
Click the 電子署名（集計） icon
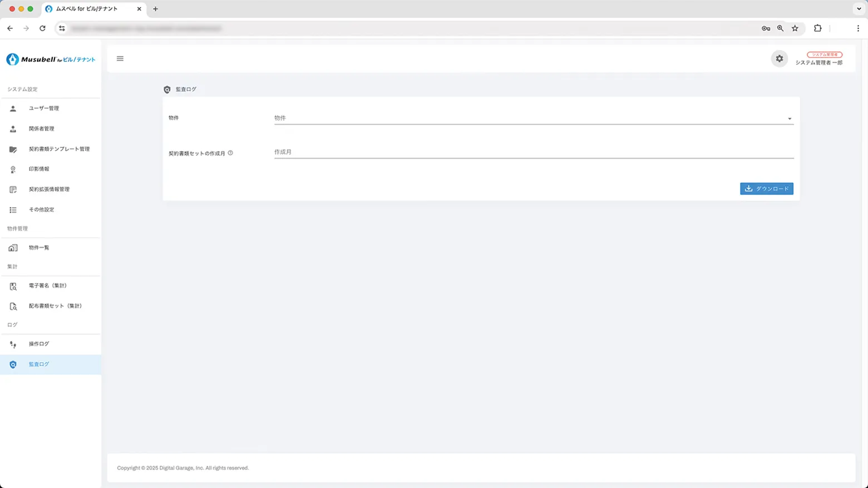tap(13, 286)
